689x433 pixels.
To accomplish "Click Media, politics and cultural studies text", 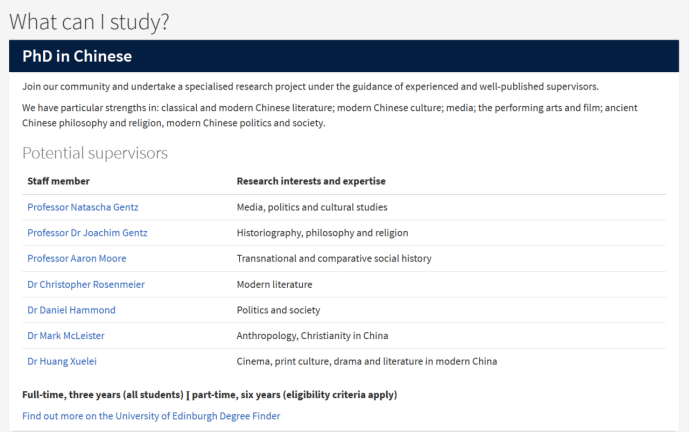I will click(312, 207).
